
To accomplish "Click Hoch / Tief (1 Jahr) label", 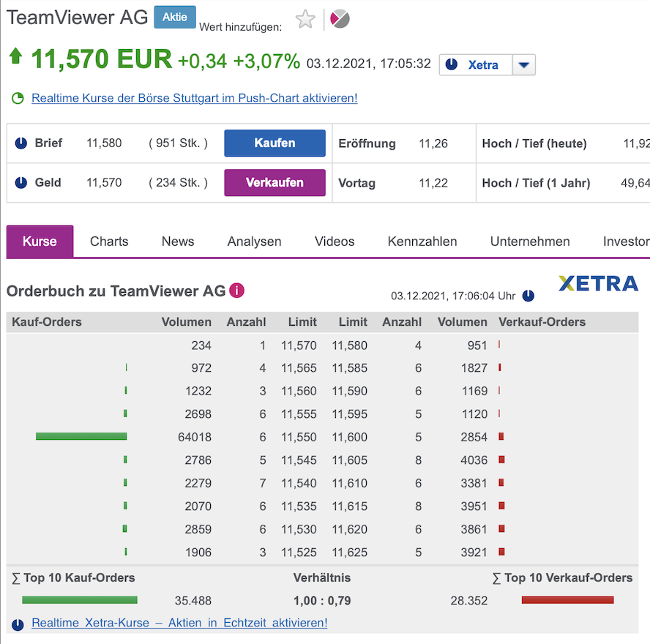I will coord(536,183).
